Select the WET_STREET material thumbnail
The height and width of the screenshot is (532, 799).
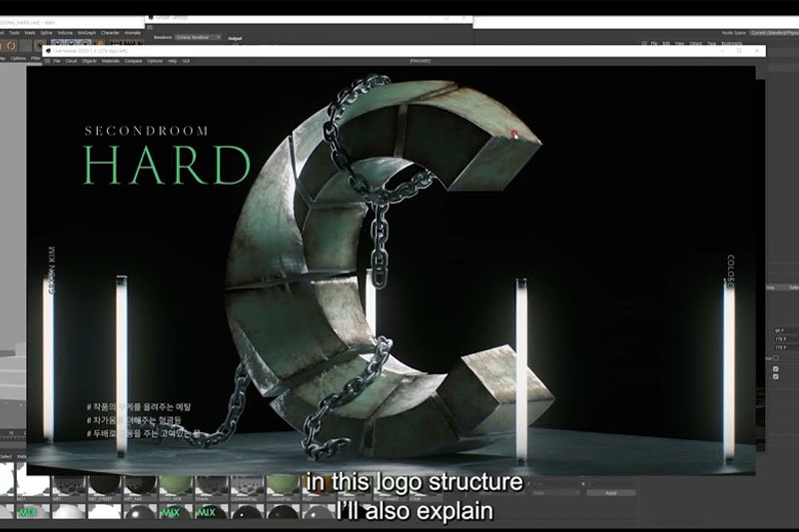(x=104, y=487)
